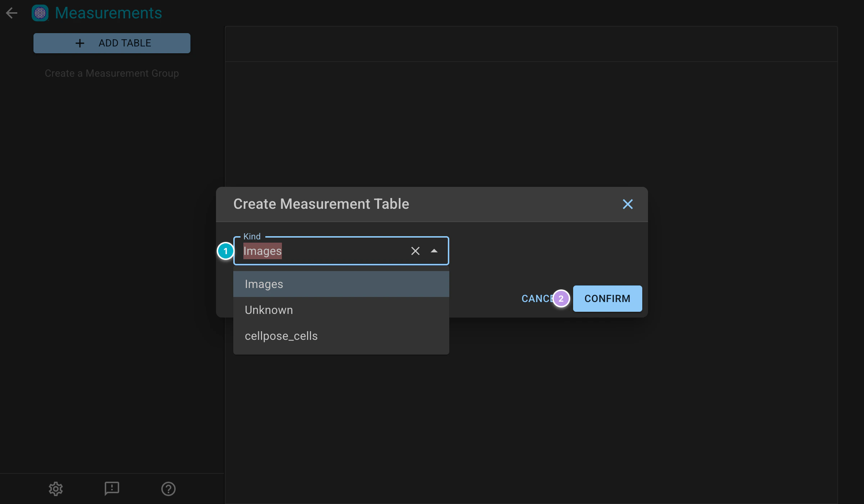This screenshot has width=864, height=504.
Task: Click the Measurements page title
Action: pyautogui.click(x=108, y=13)
